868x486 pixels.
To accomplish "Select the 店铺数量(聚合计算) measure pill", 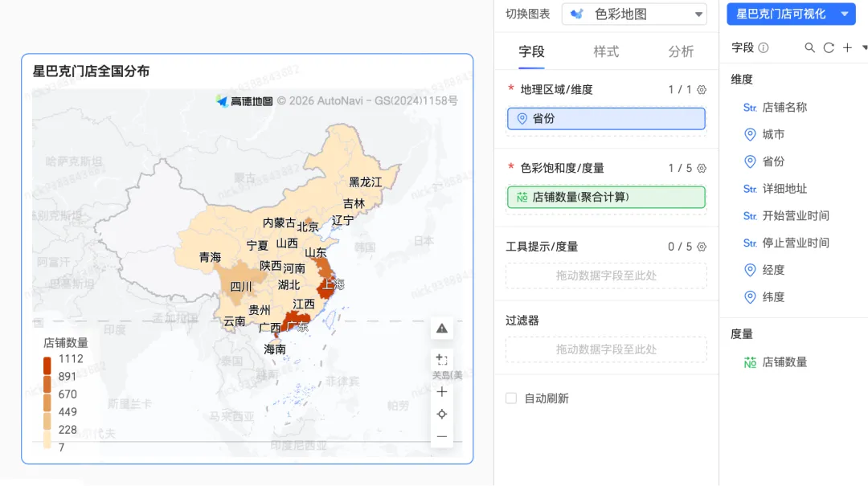I will coord(606,197).
